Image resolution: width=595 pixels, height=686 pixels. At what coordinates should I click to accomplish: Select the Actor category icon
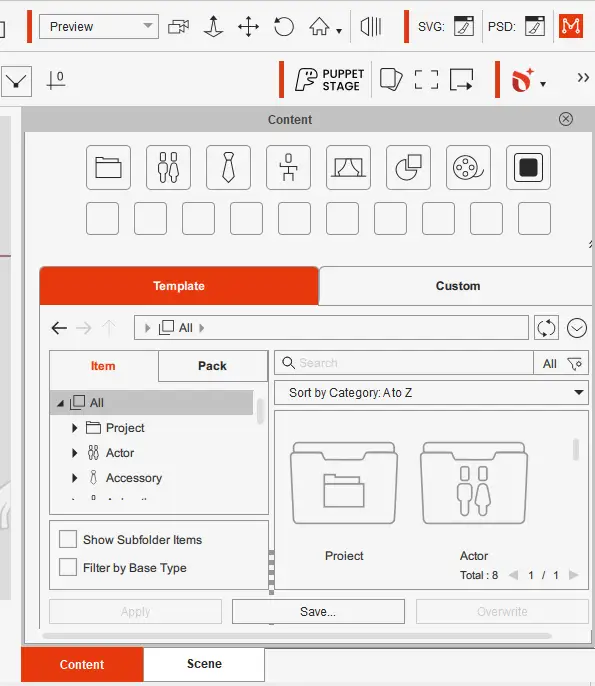[168, 168]
